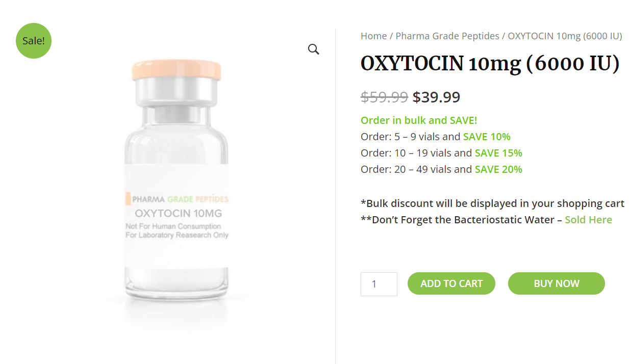Click the $39.99 sale price
This screenshot has height=364, width=629.
coord(436,97)
